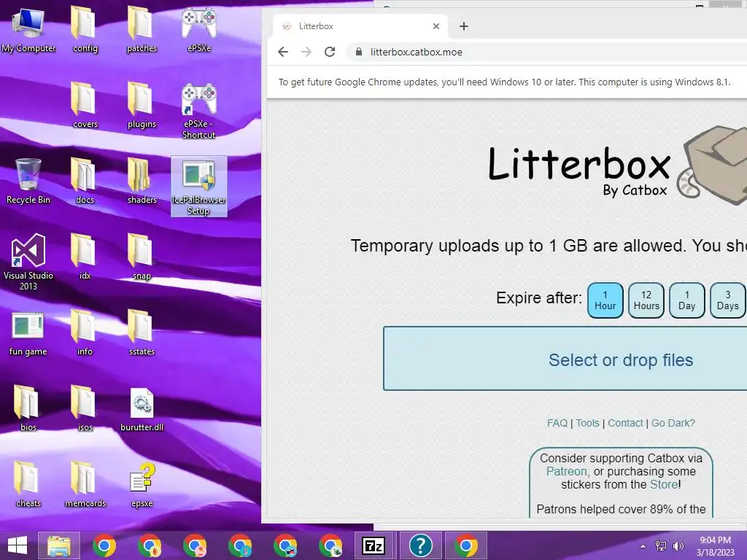Open the My Computer desktop icon
This screenshot has height=560, width=747.
[28, 29]
